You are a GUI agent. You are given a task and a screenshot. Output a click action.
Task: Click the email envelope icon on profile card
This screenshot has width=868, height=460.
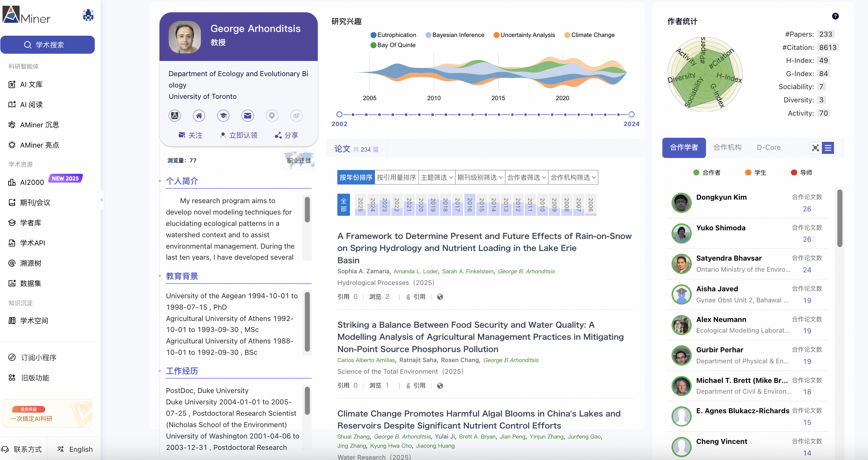point(247,116)
